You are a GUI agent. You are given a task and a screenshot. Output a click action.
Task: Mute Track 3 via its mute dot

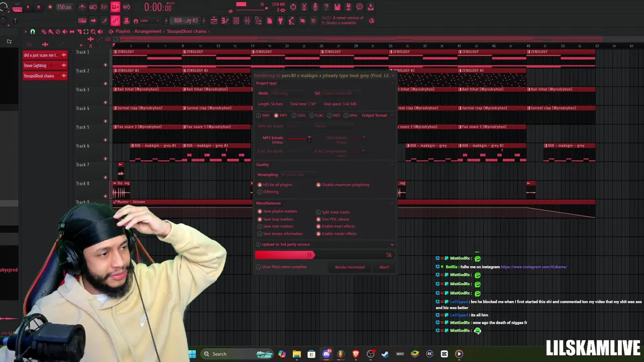(105, 103)
